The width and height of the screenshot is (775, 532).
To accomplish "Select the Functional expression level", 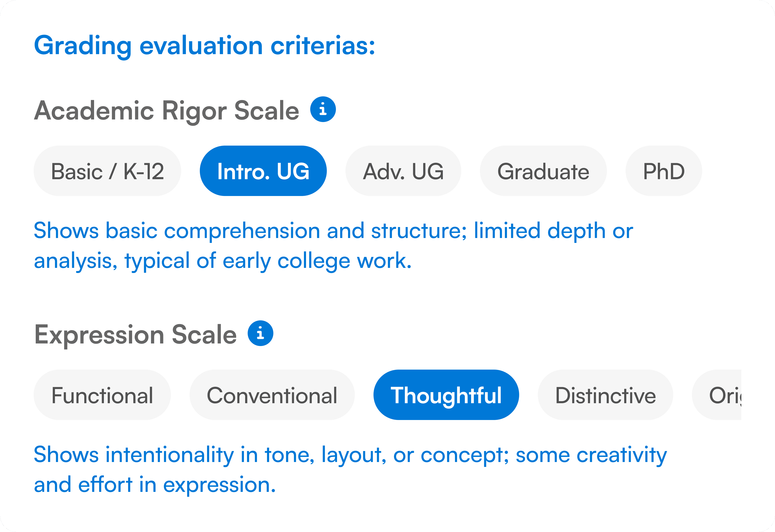I will pyautogui.click(x=102, y=395).
